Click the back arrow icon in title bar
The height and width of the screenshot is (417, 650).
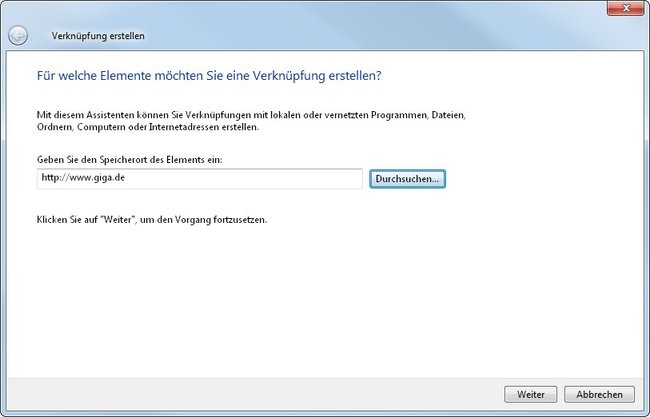[18, 36]
